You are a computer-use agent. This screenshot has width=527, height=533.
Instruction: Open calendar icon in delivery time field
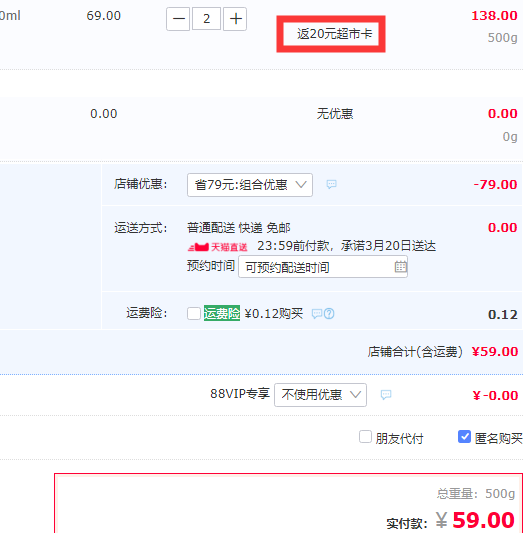401,267
